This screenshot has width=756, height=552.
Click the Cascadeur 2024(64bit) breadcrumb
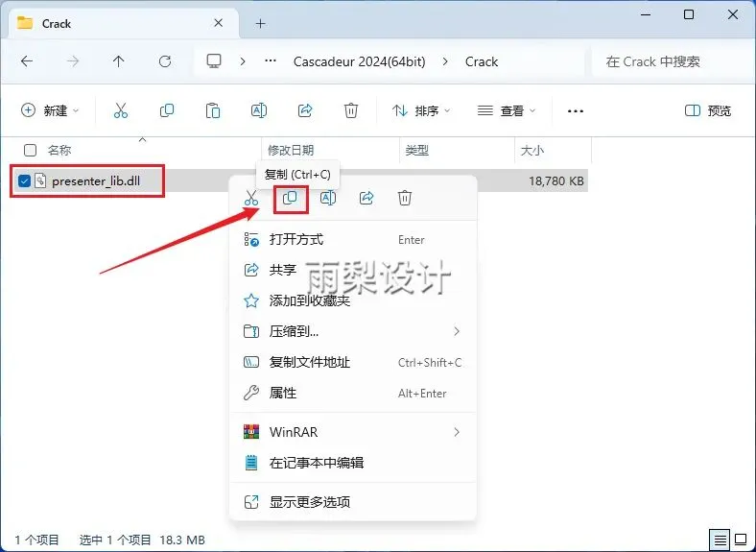pyautogui.click(x=359, y=61)
